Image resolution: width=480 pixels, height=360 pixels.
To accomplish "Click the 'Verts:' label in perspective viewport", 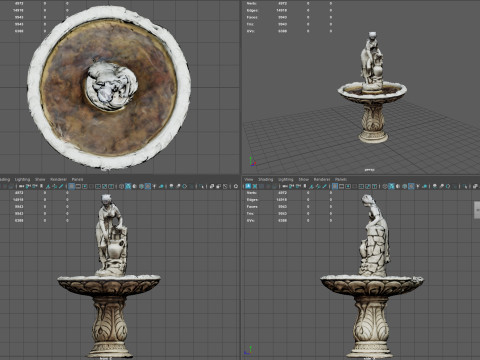I will pyautogui.click(x=251, y=3).
